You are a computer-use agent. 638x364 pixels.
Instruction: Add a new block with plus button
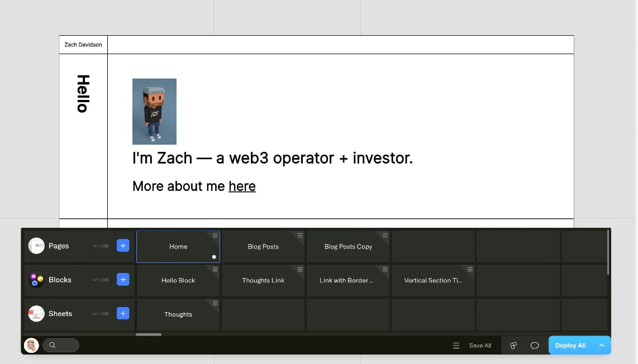tap(123, 279)
